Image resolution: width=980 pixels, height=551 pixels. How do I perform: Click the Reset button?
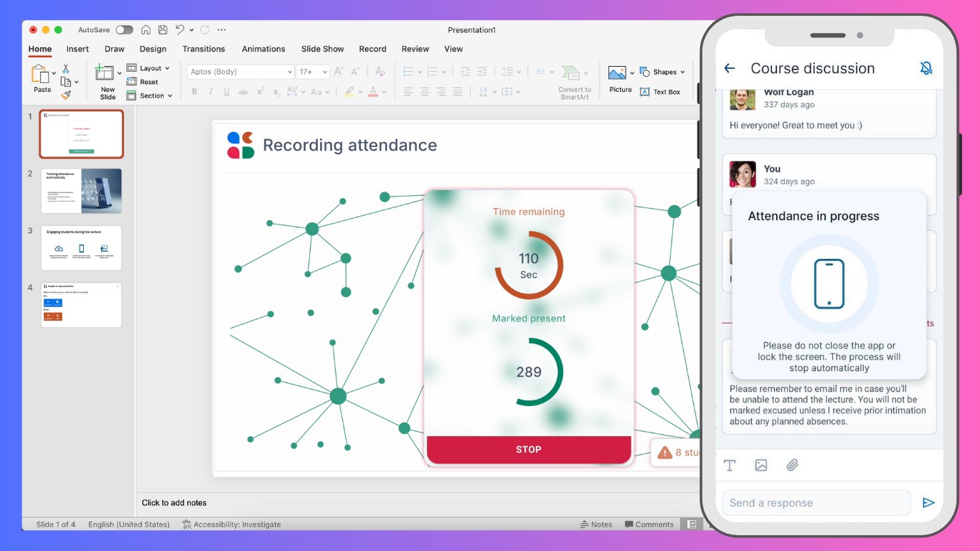(x=143, y=82)
